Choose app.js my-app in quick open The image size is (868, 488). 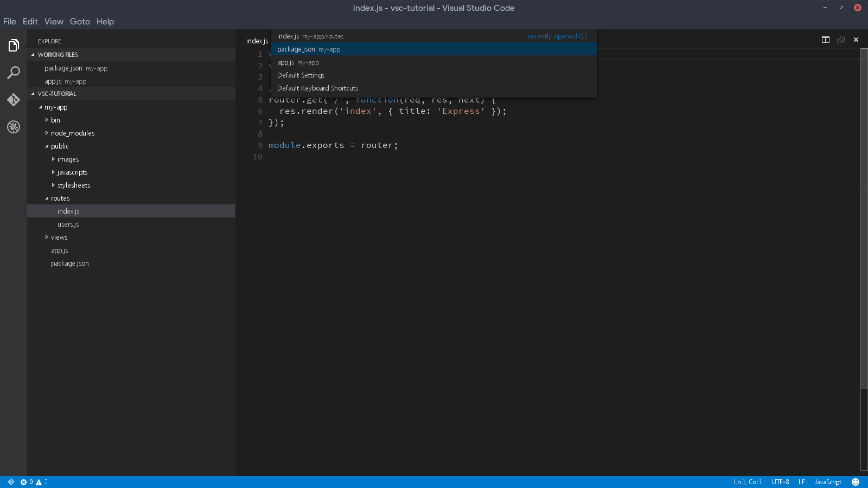[x=434, y=62]
